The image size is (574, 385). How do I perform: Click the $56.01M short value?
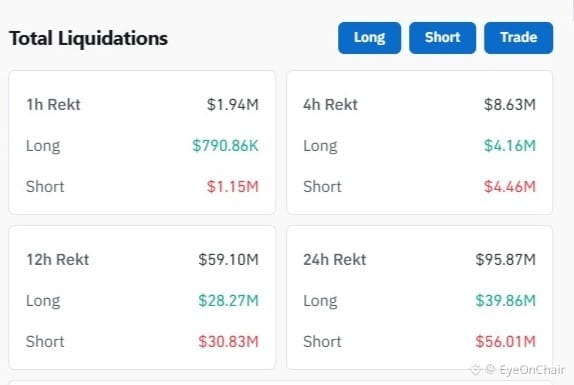(x=506, y=342)
